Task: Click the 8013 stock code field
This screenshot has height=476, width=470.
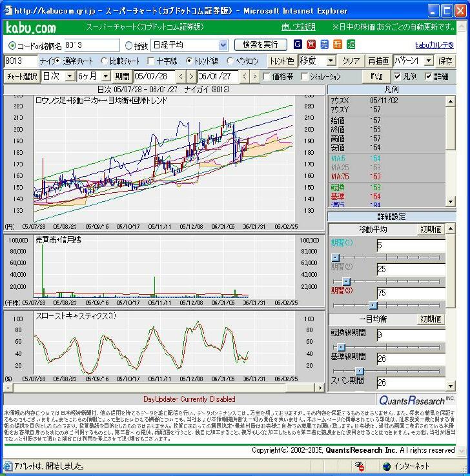Action: [21, 61]
